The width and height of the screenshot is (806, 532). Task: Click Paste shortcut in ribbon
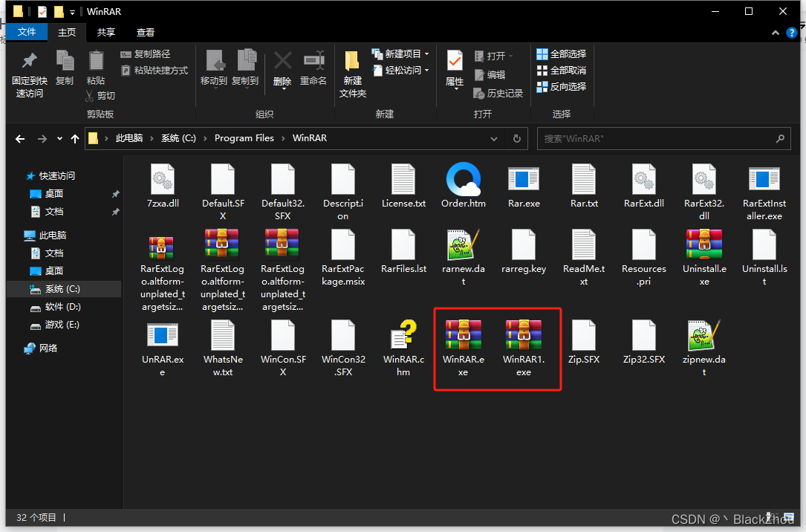pos(155,71)
